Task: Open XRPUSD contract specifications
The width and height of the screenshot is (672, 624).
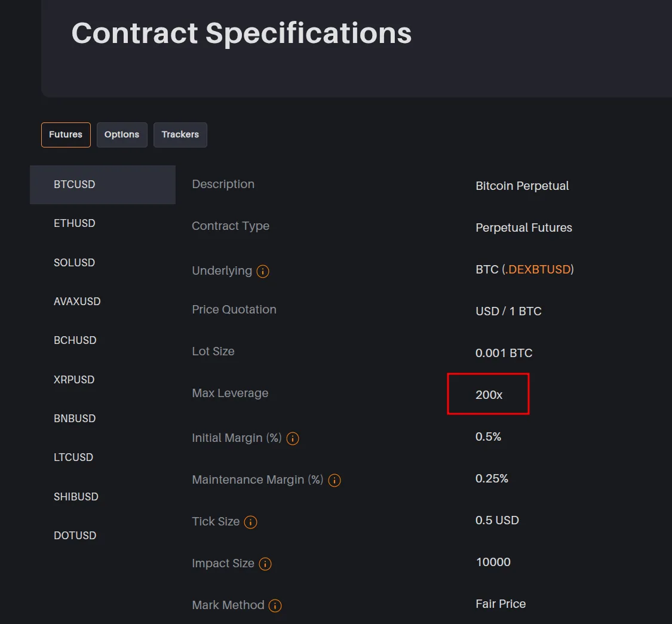Action: point(74,380)
